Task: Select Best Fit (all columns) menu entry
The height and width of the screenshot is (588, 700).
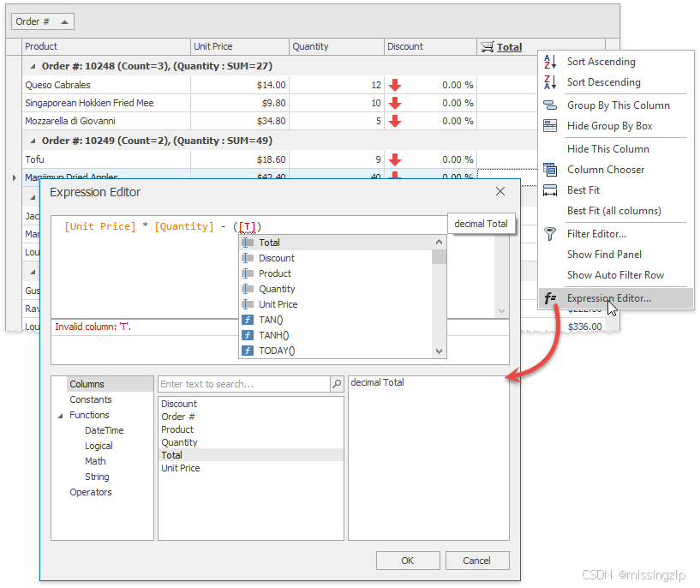Action: click(613, 211)
